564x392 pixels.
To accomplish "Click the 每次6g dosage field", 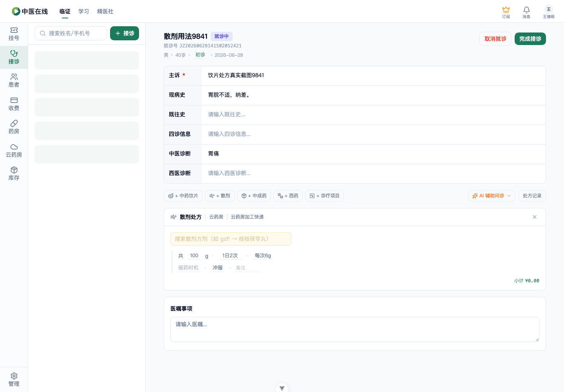I will (263, 256).
